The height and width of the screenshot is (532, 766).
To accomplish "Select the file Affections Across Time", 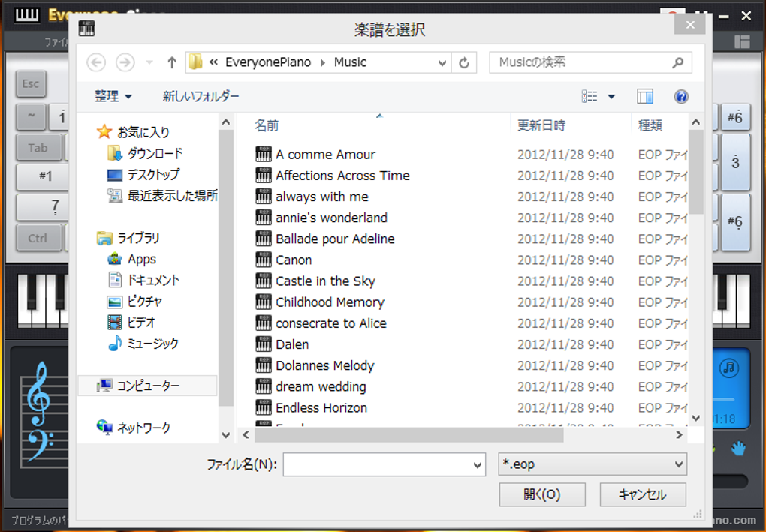I will 342,176.
